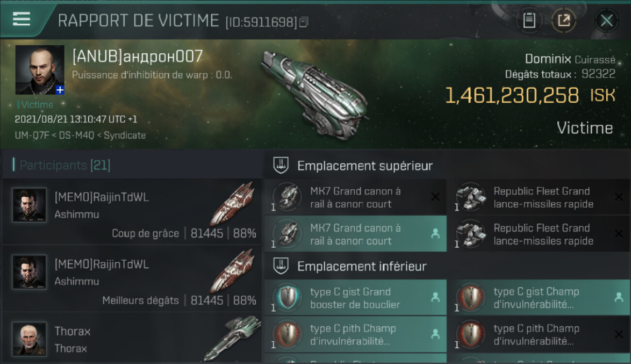
Task: Open the Thorax participant entry
Action: (x=132, y=339)
